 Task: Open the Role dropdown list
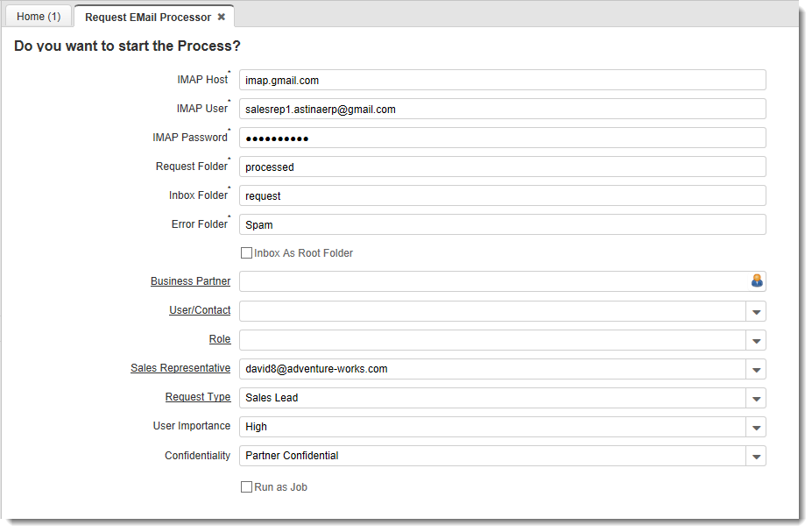coord(756,340)
